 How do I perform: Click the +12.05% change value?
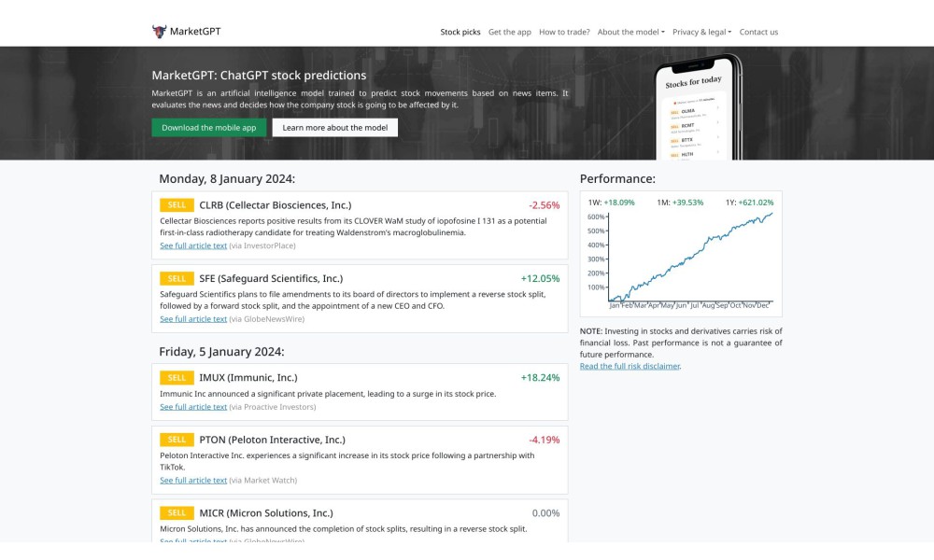540,278
